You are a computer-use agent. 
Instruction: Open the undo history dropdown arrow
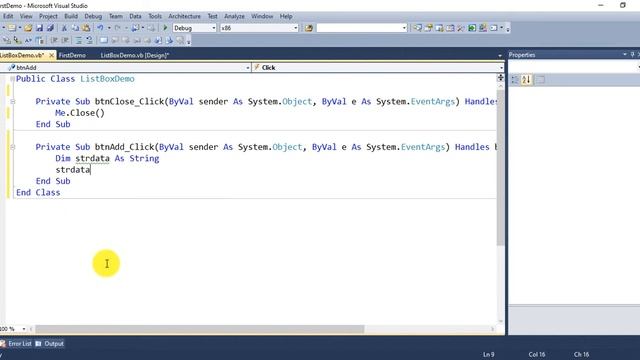(109, 28)
